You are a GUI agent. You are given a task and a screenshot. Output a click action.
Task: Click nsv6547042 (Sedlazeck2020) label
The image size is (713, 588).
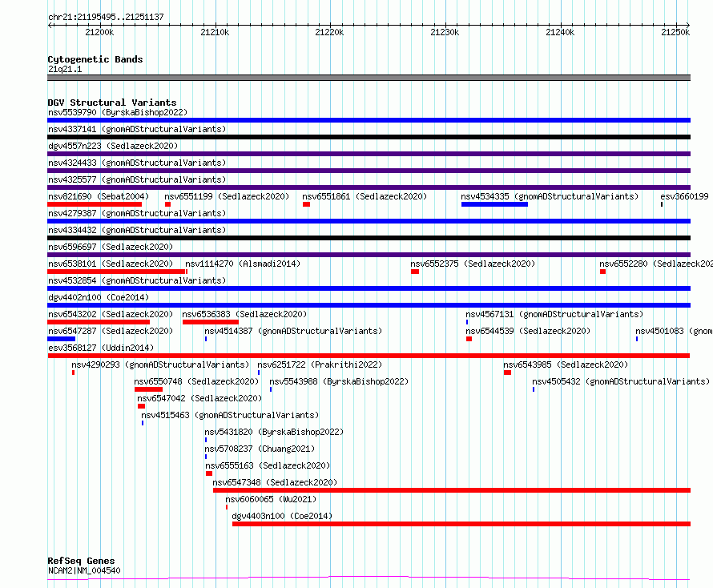pyautogui.click(x=199, y=398)
